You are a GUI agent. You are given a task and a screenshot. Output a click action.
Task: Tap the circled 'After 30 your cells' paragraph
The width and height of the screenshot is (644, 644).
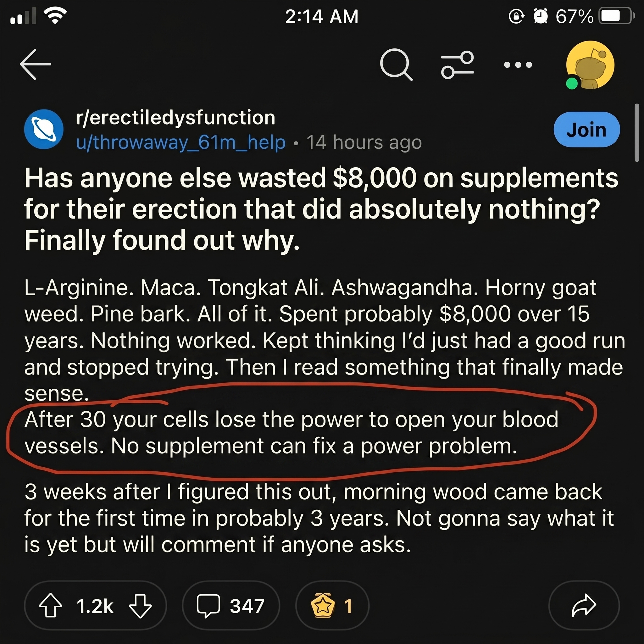click(x=291, y=433)
